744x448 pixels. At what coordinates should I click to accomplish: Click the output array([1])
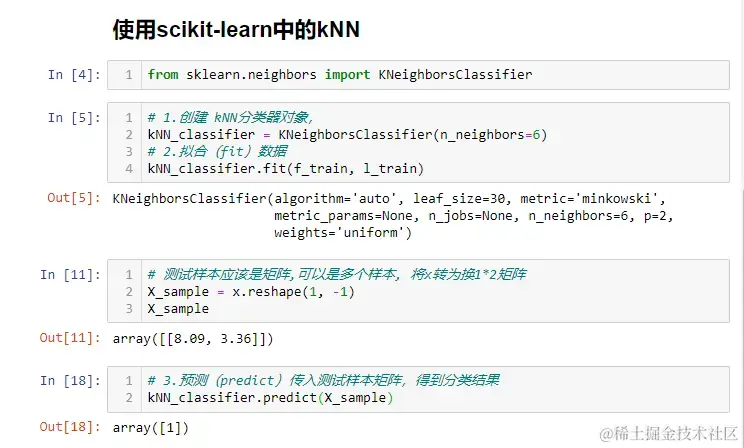[150, 428]
